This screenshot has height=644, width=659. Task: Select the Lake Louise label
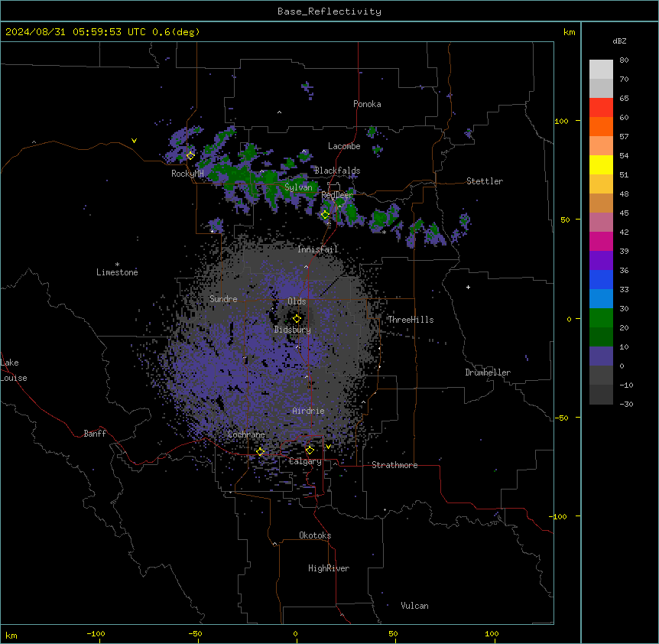point(14,370)
